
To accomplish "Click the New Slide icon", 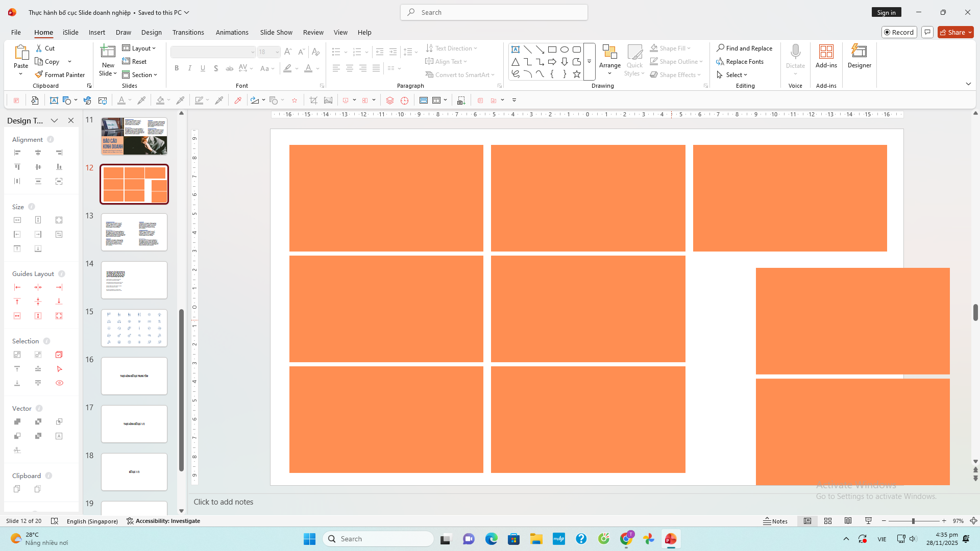I will pos(108,52).
